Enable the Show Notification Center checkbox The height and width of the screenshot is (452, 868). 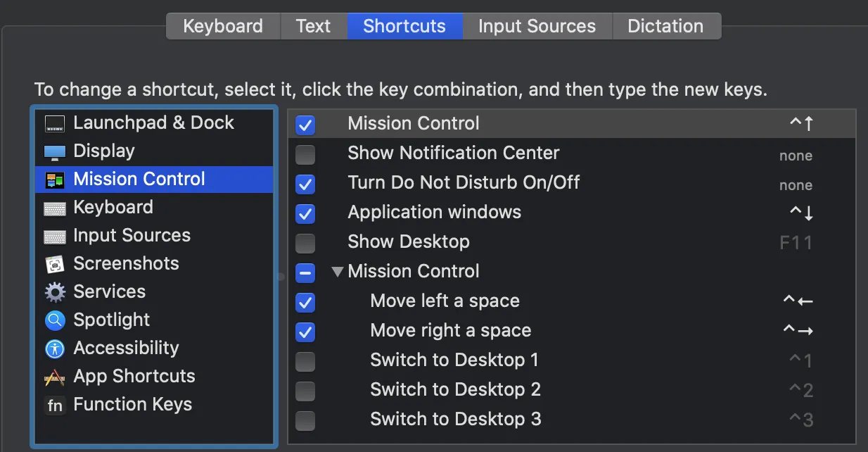pyautogui.click(x=305, y=154)
